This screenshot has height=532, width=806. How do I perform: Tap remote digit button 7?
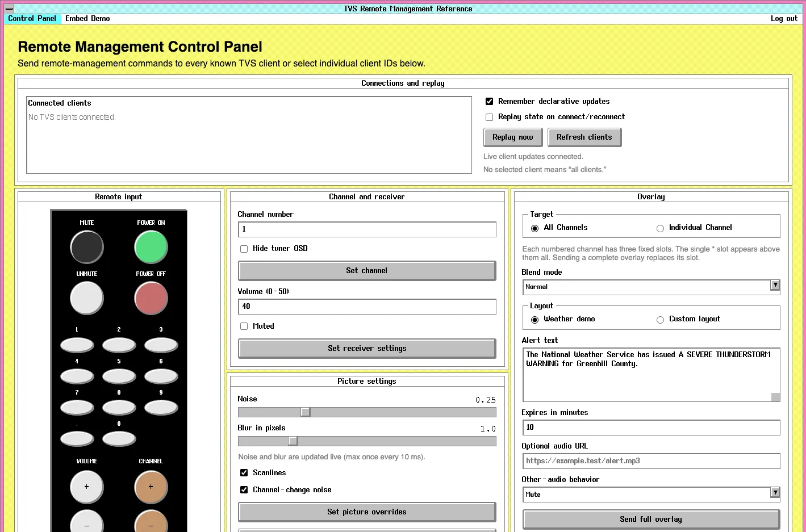click(x=77, y=408)
